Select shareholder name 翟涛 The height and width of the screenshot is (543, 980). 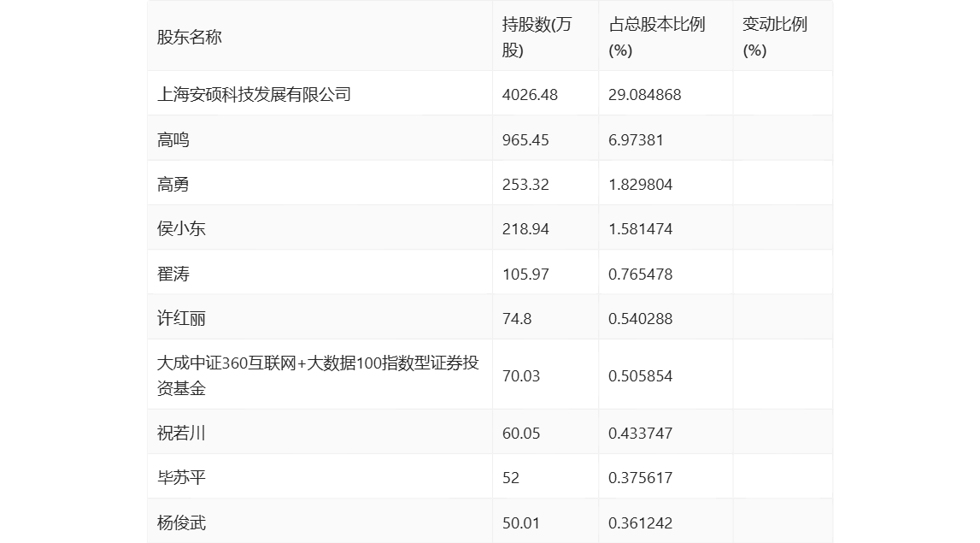point(173,274)
